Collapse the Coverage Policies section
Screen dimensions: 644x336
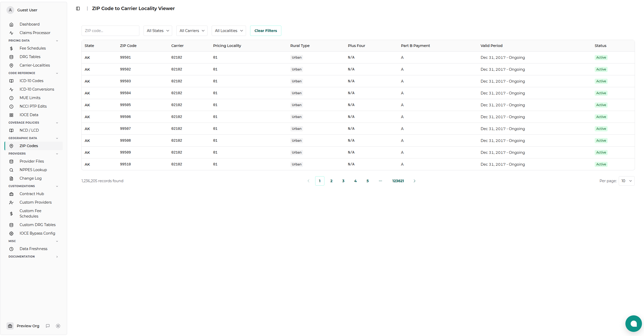pos(57,123)
